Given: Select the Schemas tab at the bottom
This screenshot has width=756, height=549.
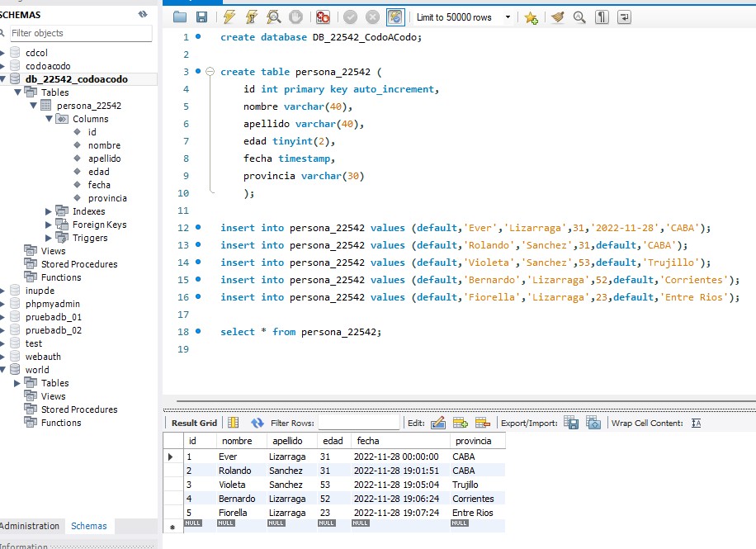Looking at the screenshot, I should coord(89,526).
